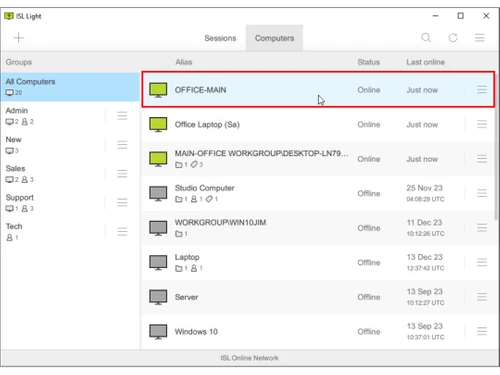This screenshot has width=500, height=375.
Task: Click the Online status of Office Laptop (Sa)
Action: [369, 124]
